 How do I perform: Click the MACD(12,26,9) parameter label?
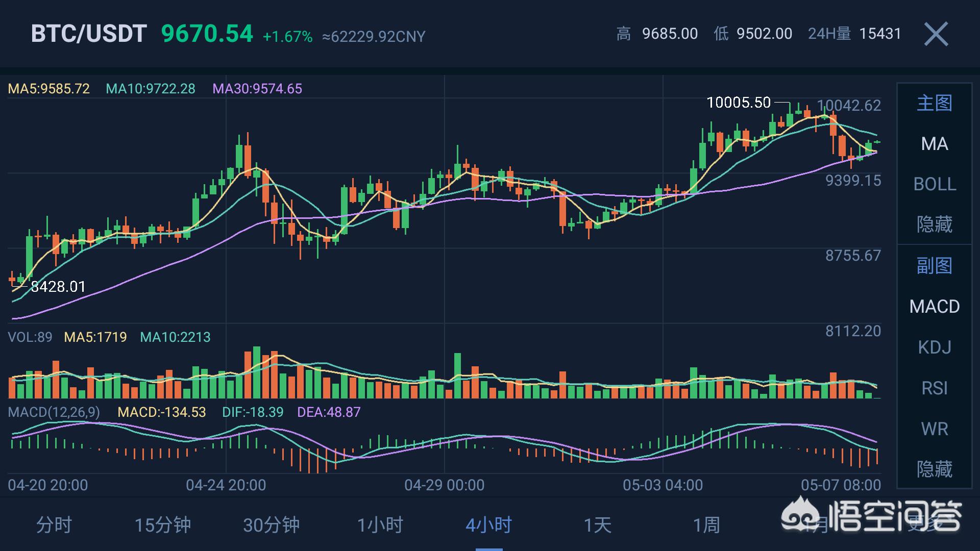point(54,412)
